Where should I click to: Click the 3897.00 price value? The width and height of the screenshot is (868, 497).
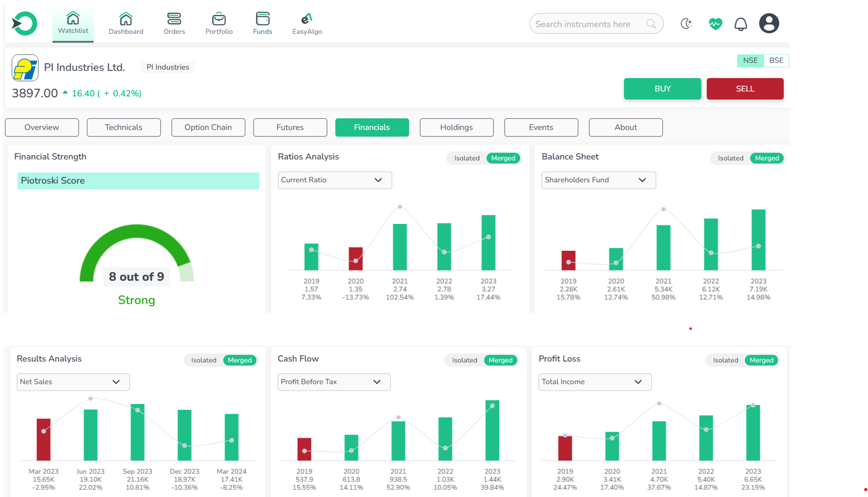(35, 93)
